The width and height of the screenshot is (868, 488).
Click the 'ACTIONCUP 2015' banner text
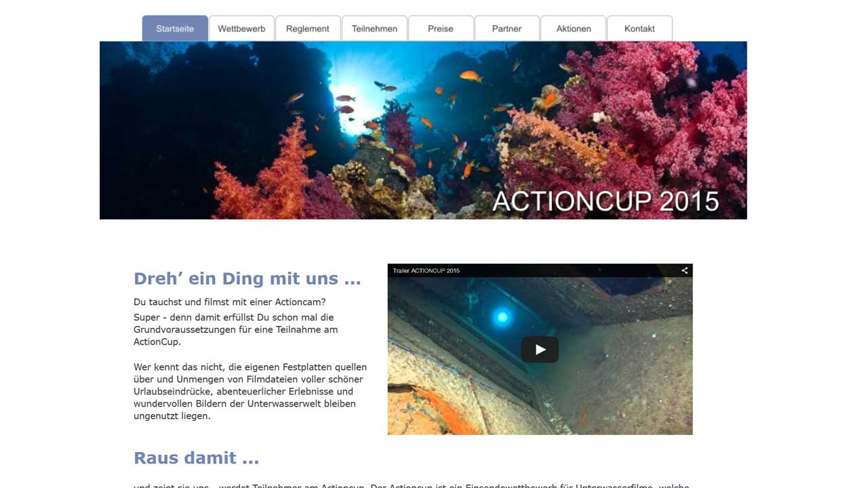point(605,201)
